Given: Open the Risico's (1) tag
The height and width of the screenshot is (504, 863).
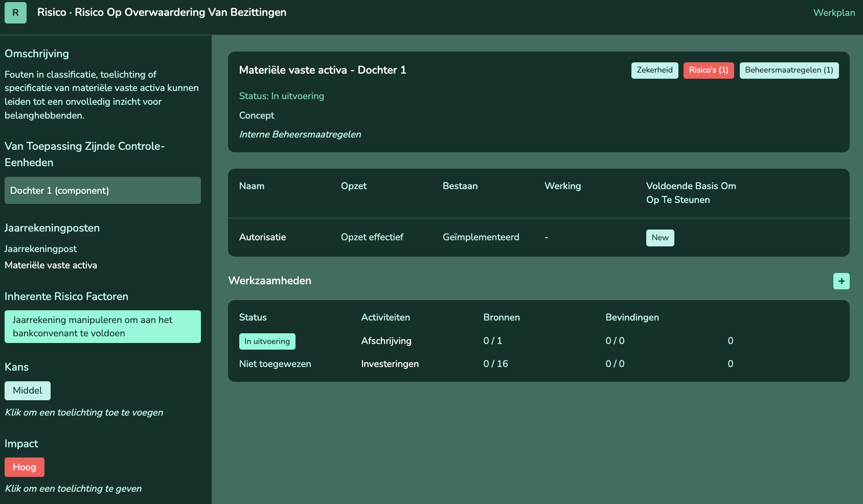Looking at the screenshot, I should click(708, 71).
